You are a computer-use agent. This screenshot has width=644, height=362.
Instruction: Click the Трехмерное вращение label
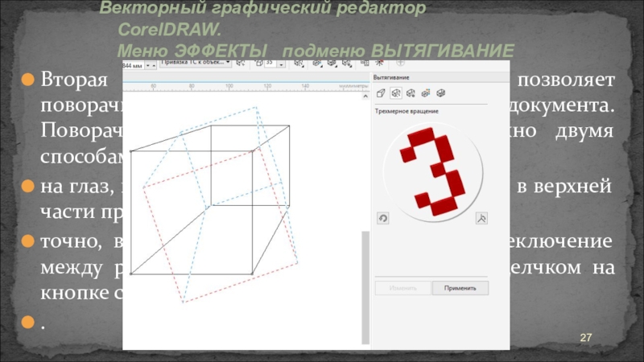pyautogui.click(x=407, y=111)
